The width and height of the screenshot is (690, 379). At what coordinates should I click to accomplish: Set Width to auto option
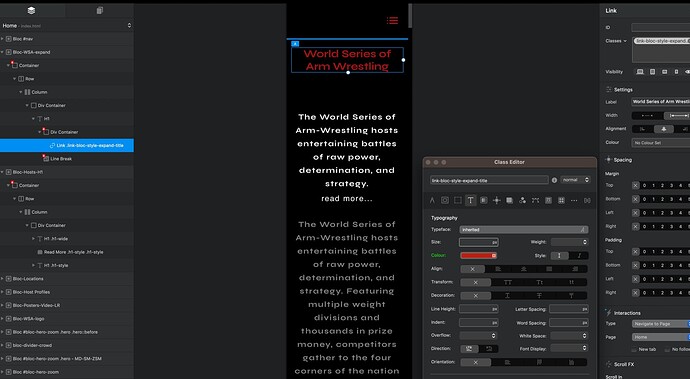click(647, 115)
